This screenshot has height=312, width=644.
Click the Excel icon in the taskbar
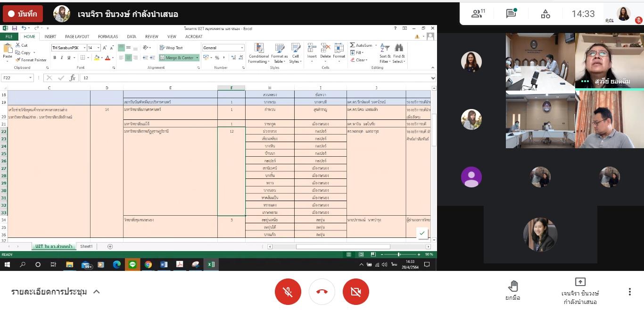pyautogui.click(x=211, y=265)
